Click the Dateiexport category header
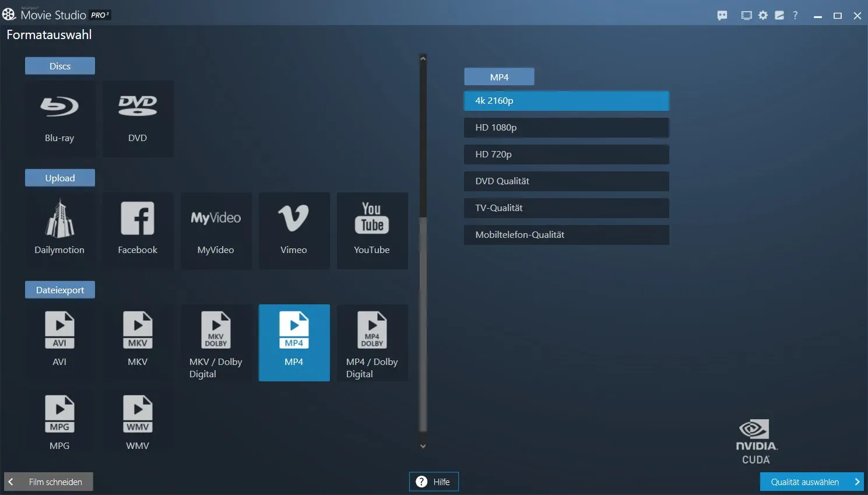Screen dimensions: 868x495 60,290
